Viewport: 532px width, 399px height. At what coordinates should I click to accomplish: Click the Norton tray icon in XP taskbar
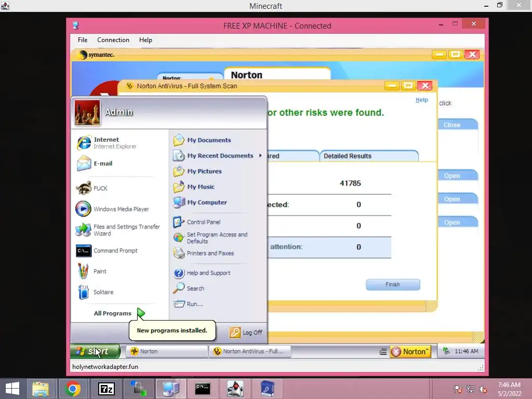point(410,352)
